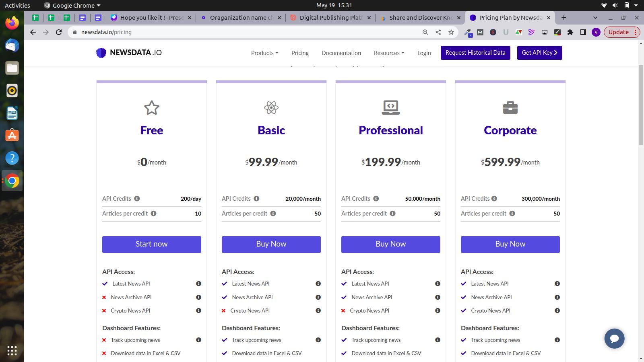The height and width of the screenshot is (362, 644).
Task: Click the atom icon above Basic plan
Action: 271,107
